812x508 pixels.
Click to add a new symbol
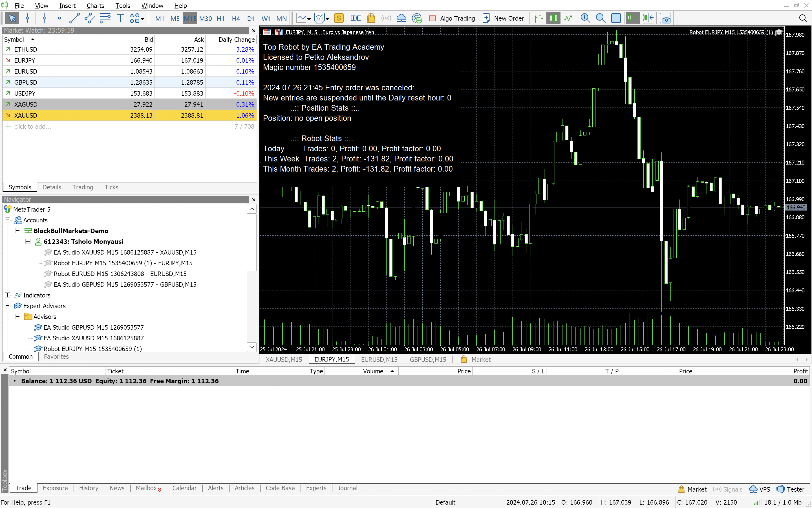point(32,126)
